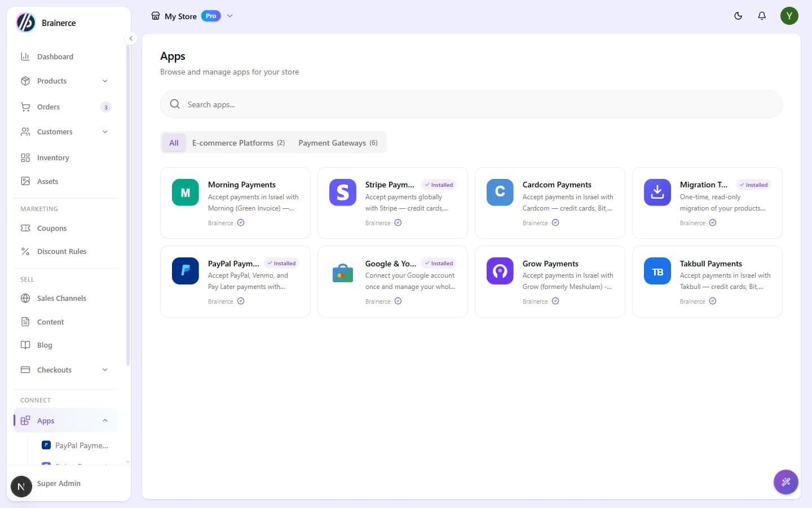The image size is (812, 508).
Task: Click the Brainerce logo icon
Action: [x=26, y=23]
